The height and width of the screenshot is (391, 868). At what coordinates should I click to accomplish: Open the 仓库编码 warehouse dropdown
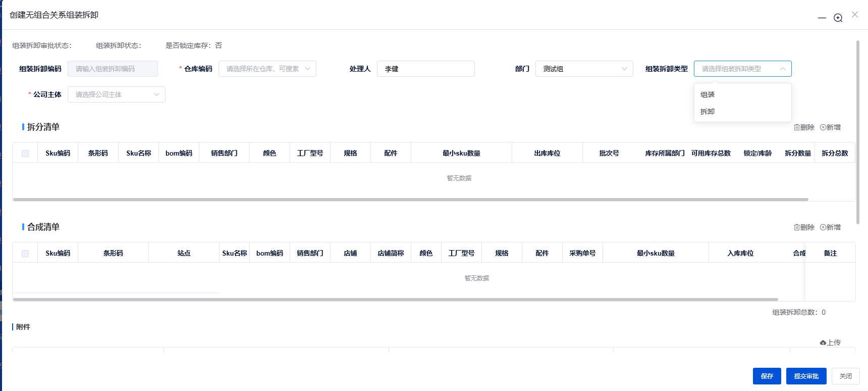[267, 69]
